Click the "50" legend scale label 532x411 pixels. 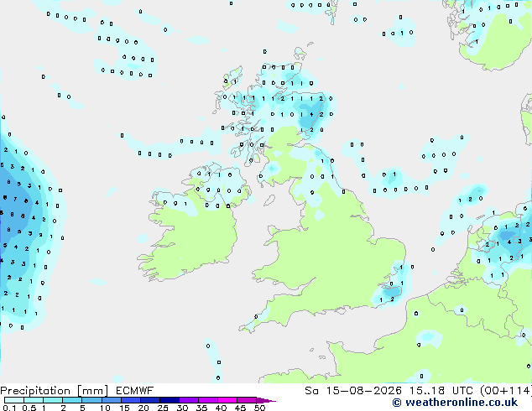pyautogui.click(x=259, y=408)
